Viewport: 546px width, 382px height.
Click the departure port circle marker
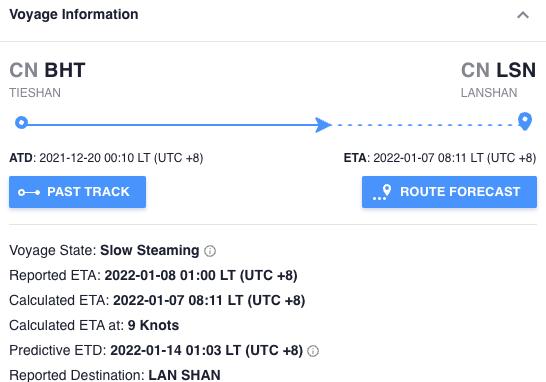coord(22,123)
